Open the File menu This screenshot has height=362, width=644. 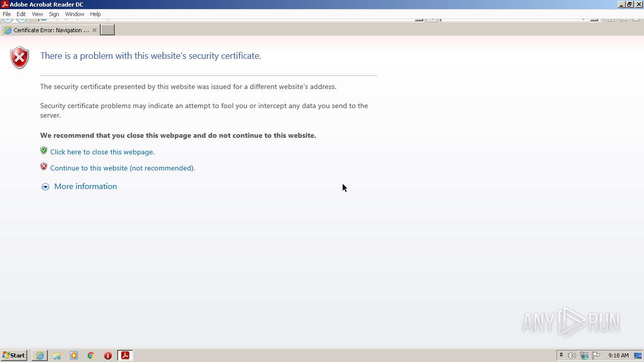(7, 14)
